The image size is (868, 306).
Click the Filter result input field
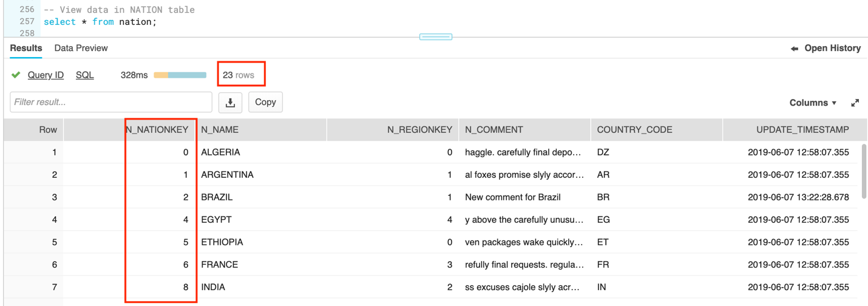pyautogui.click(x=111, y=103)
